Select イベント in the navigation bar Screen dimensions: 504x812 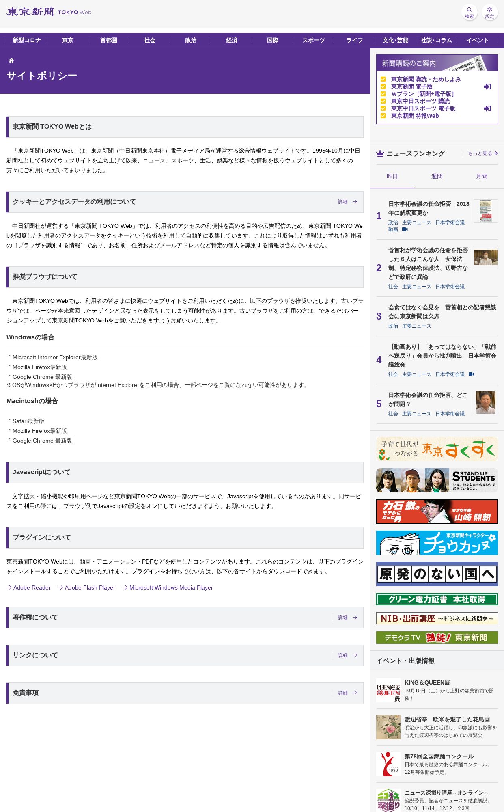[478, 40]
